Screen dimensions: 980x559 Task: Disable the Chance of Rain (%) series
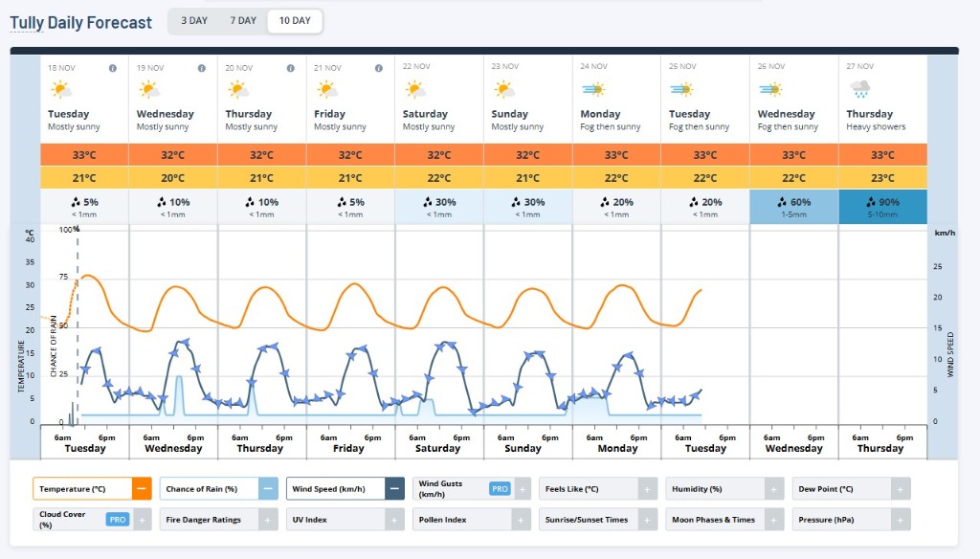tap(268, 489)
